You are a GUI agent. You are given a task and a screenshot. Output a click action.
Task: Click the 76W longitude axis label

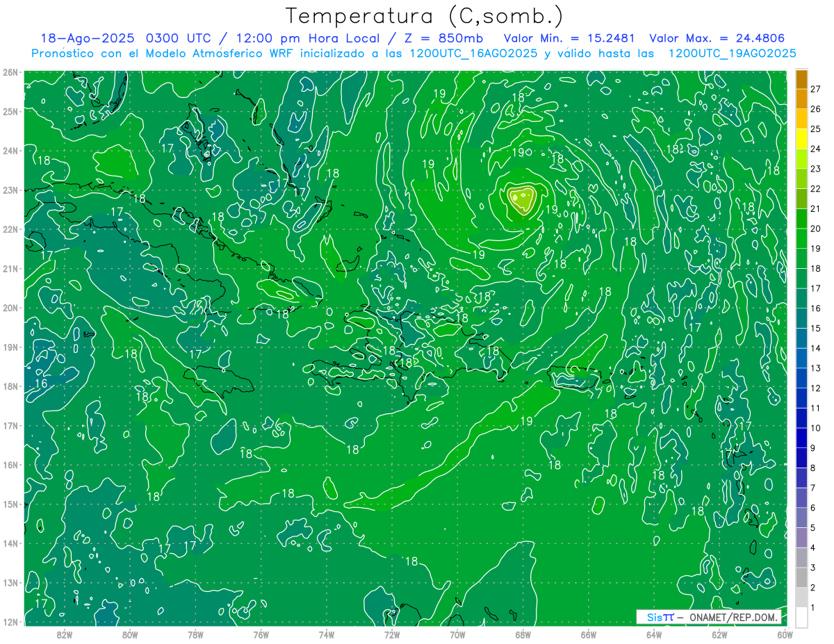pos(261,634)
